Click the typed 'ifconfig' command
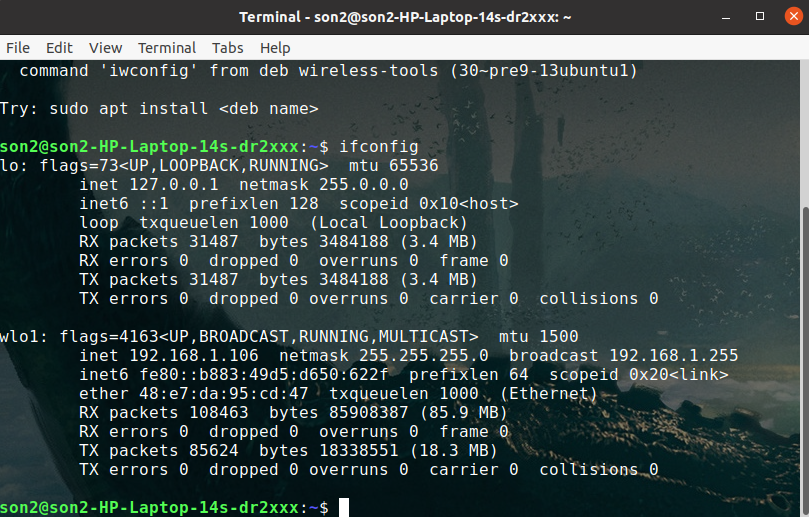The height and width of the screenshot is (517, 809). (379, 147)
